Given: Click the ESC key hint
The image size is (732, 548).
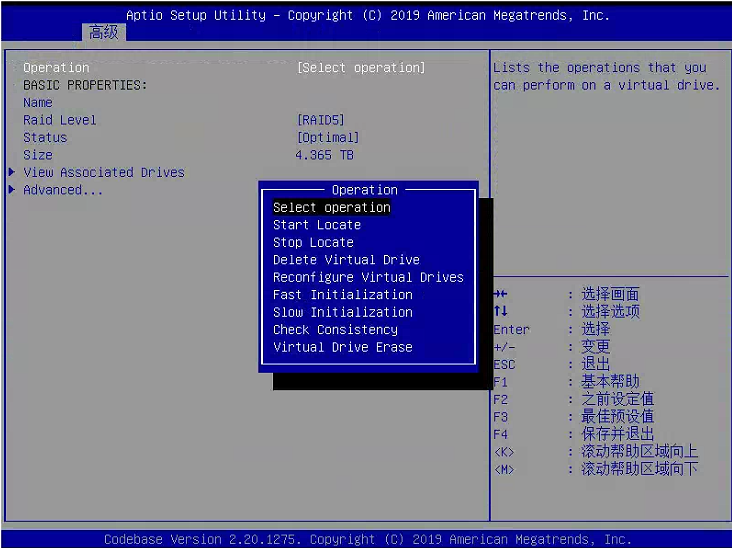Looking at the screenshot, I should tap(504, 365).
